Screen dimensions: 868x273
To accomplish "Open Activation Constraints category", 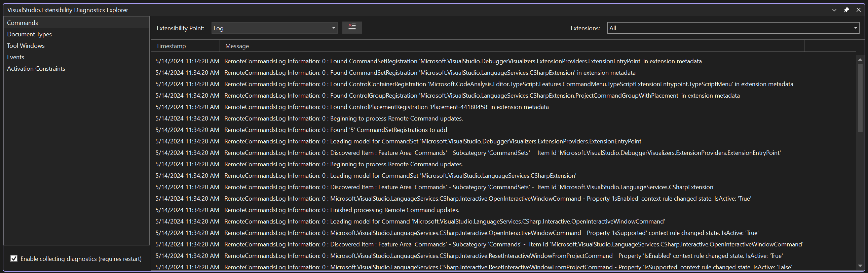I will click(x=77, y=69).
